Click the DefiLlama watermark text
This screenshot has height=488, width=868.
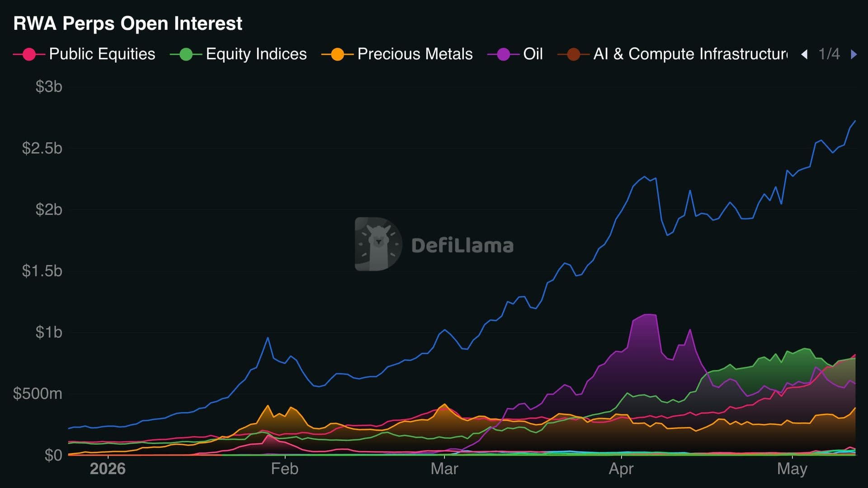pyautogui.click(x=462, y=245)
